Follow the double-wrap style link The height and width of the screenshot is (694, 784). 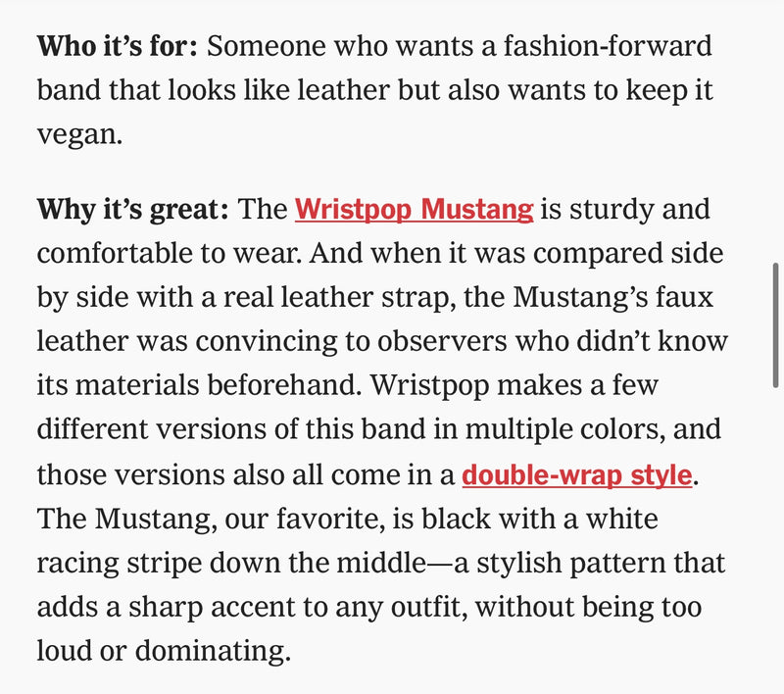pos(577,475)
